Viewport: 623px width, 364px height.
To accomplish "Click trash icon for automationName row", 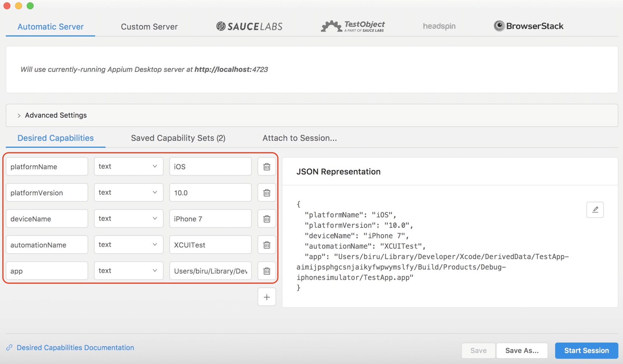I will pos(267,245).
